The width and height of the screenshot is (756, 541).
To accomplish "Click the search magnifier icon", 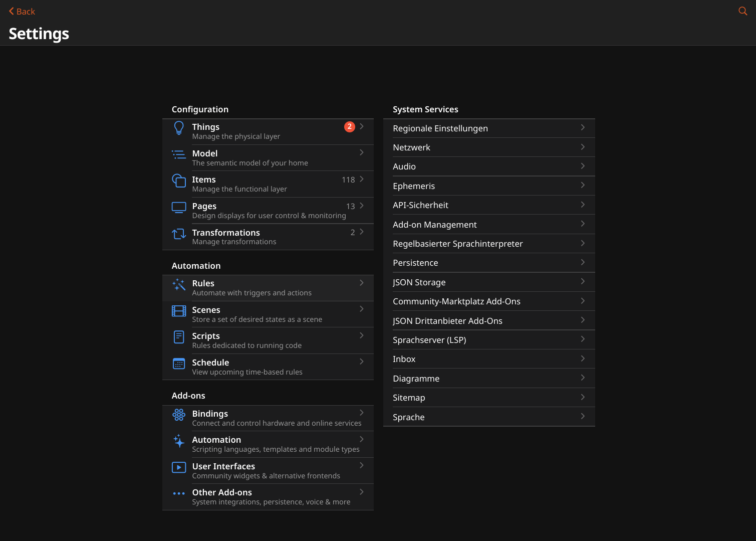I will click(742, 11).
